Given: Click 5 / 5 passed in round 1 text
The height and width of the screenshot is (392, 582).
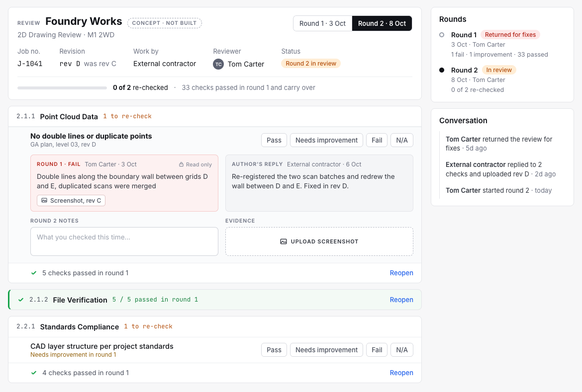Looking at the screenshot, I should pyautogui.click(x=155, y=300).
